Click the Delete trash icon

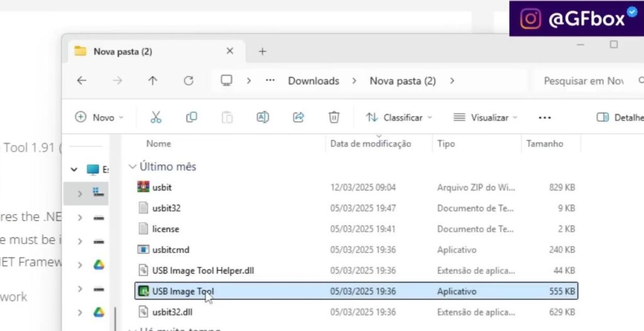point(334,117)
